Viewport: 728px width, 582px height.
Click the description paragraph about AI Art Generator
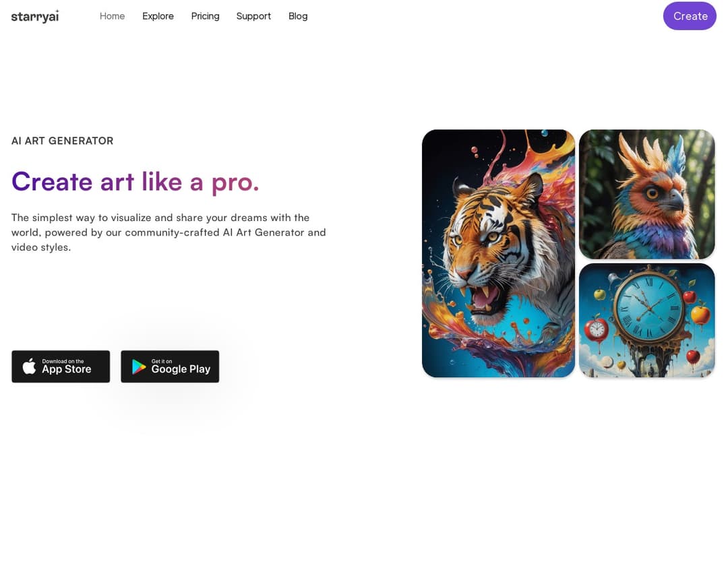point(169,232)
